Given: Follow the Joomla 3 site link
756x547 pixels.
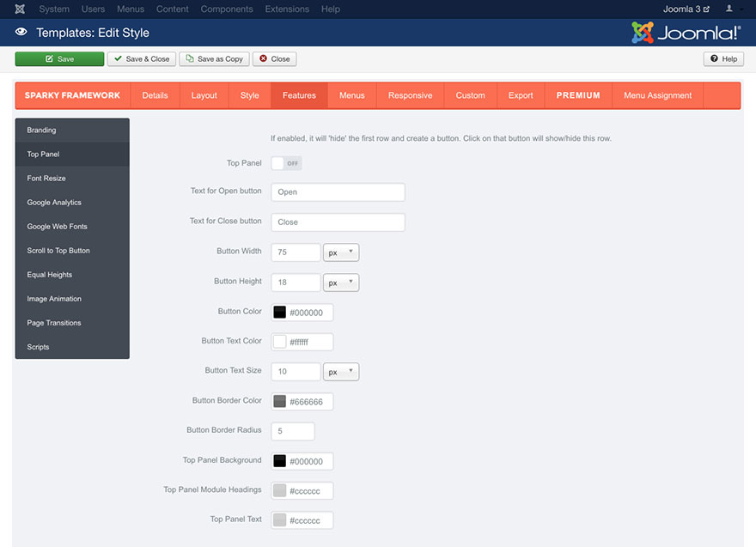Looking at the screenshot, I should coord(686,9).
